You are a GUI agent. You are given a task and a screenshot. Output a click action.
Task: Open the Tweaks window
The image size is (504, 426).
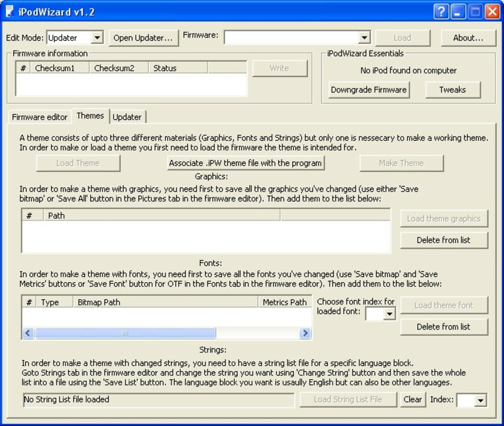453,89
